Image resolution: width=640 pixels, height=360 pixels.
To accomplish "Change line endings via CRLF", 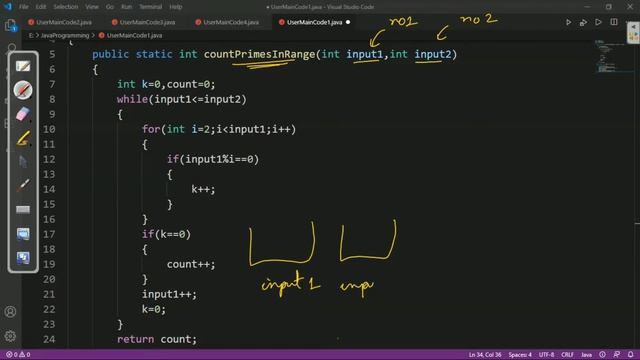I will point(567,354).
